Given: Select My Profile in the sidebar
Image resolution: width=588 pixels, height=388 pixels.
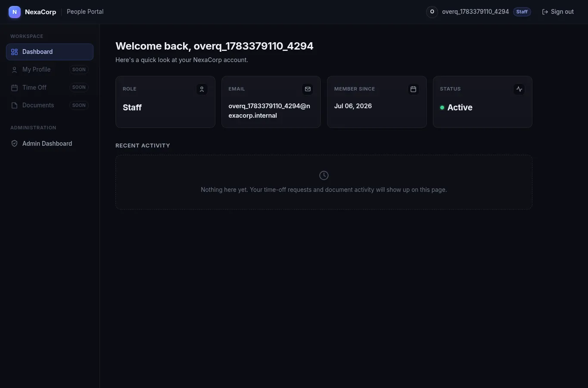Looking at the screenshot, I should pyautogui.click(x=50, y=69).
